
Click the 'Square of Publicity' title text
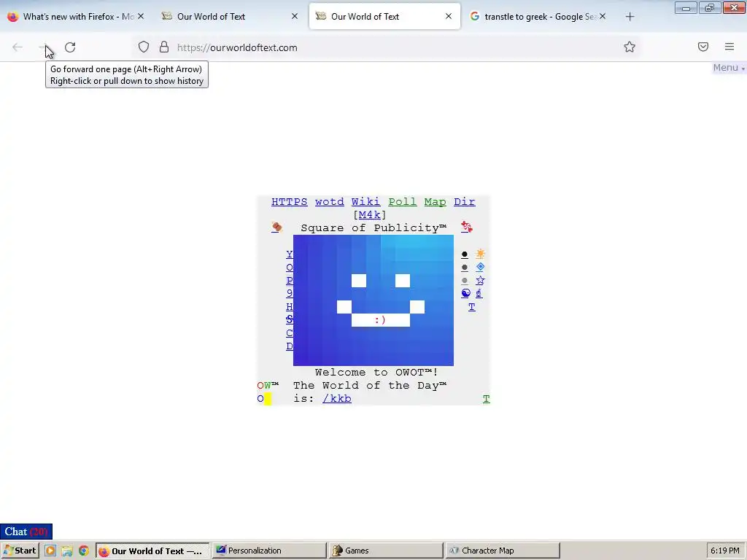coord(373,227)
